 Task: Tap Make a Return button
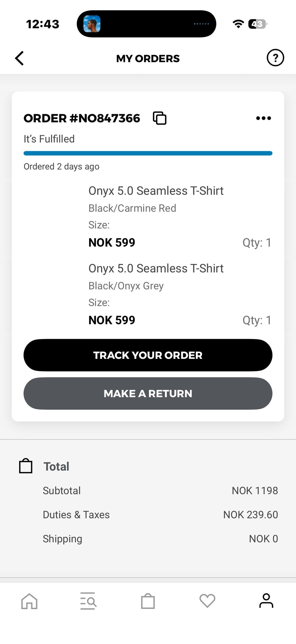(x=148, y=393)
